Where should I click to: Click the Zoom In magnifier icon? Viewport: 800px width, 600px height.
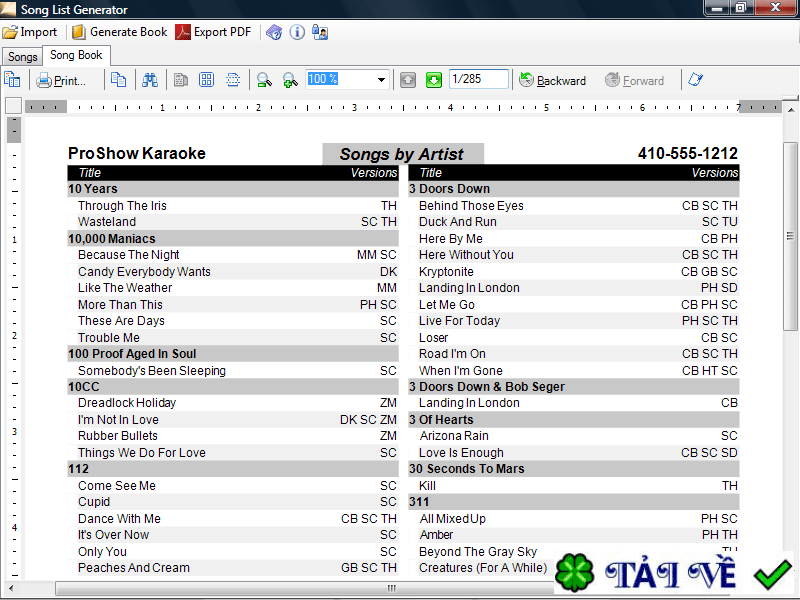click(x=290, y=80)
